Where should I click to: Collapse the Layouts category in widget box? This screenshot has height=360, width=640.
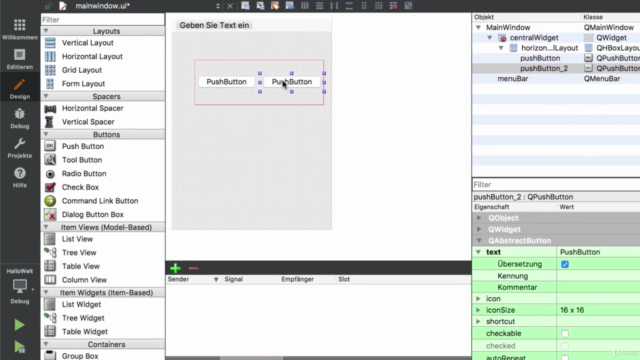pyautogui.click(x=46, y=31)
